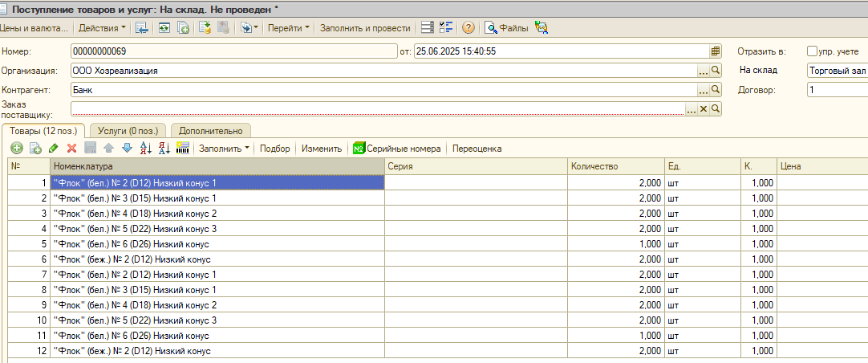Expand the Заполнить dropdown in table toolbar

click(x=224, y=149)
